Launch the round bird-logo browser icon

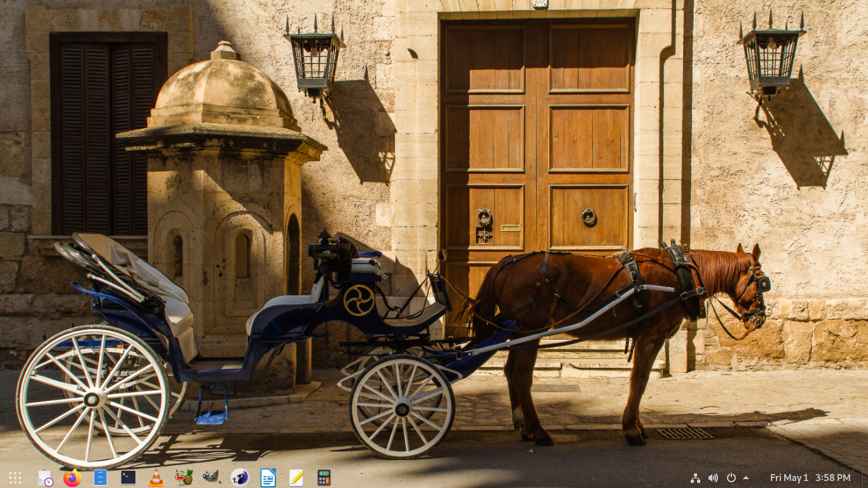pos(240,477)
